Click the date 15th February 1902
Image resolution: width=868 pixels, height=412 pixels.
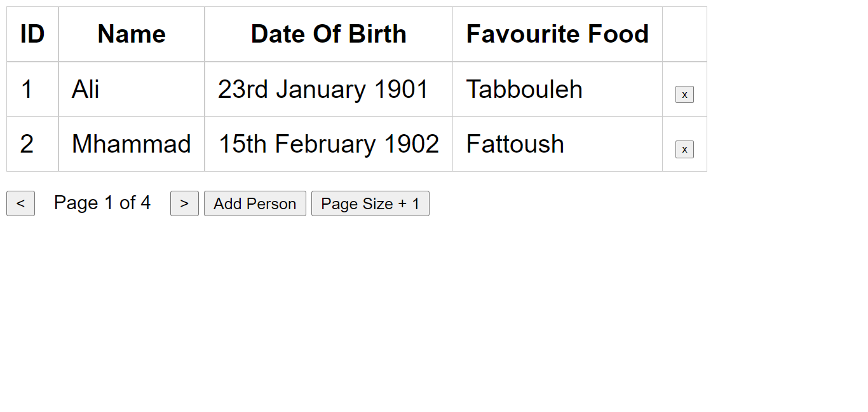pyautogui.click(x=329, y=144)
